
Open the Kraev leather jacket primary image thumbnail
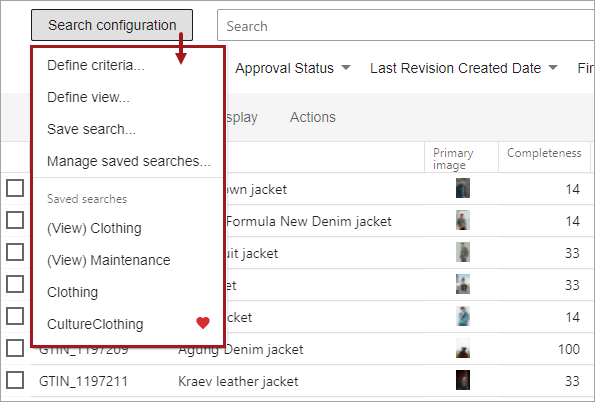463,380
